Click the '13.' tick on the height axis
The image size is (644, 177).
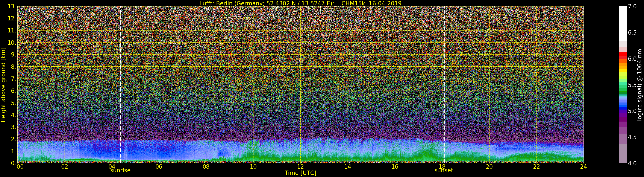pyautogui.click(x=12, y=6)
